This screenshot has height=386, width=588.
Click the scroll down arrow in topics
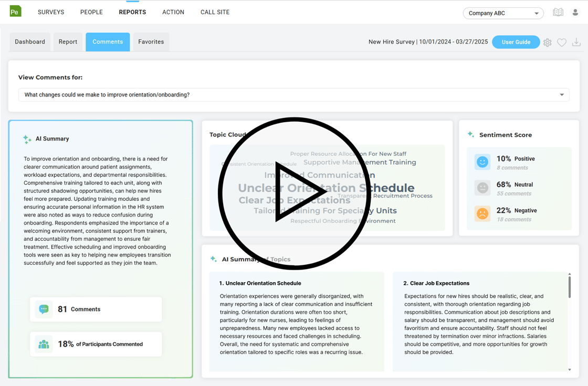[570, 370]
